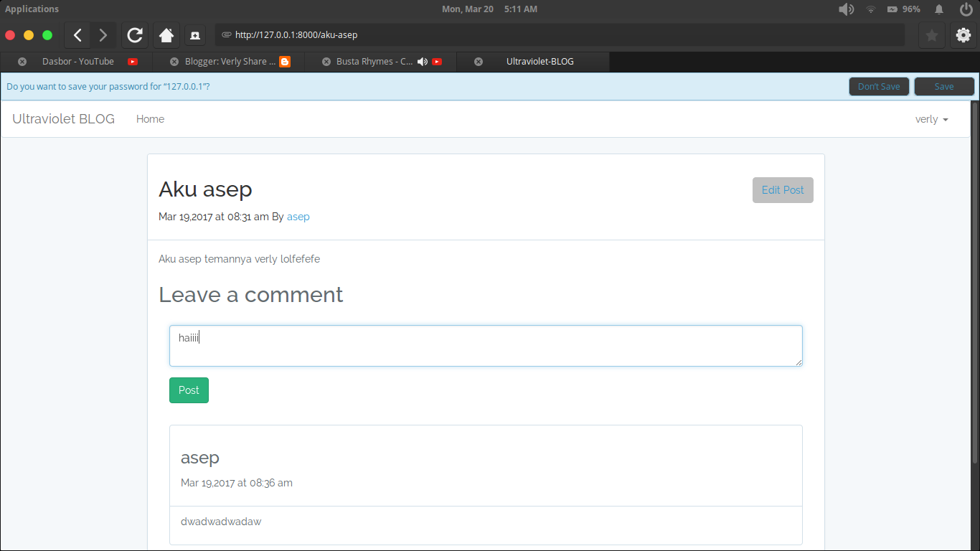The width and height of the screenshot is (980, 551).
Task: Reload the current page
Action: (x=135, y=34)
